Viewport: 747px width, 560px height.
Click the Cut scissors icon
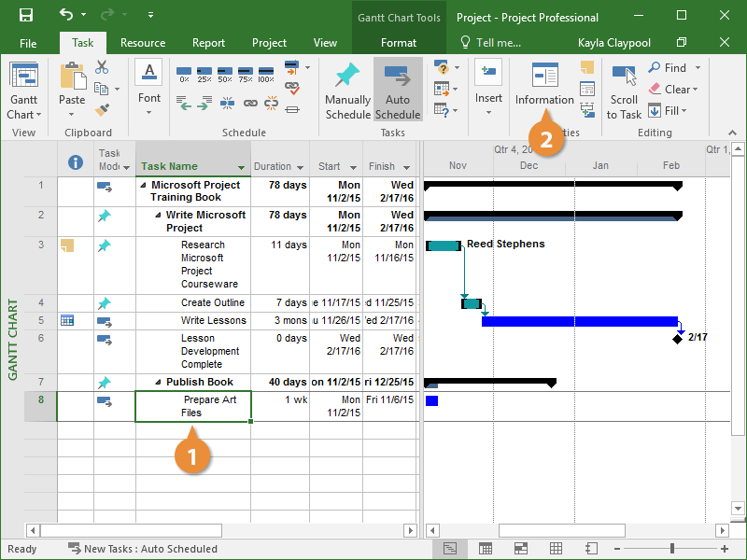click(102, 67)
